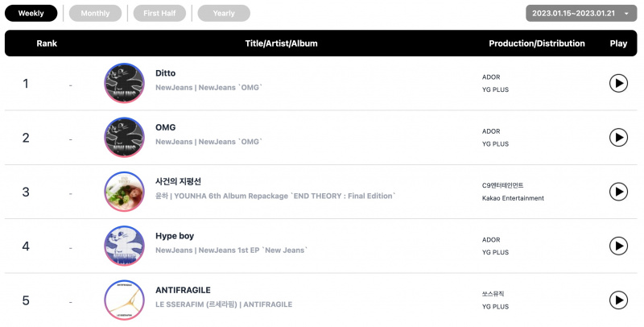Open the Hype boy title link

point(175,236)
